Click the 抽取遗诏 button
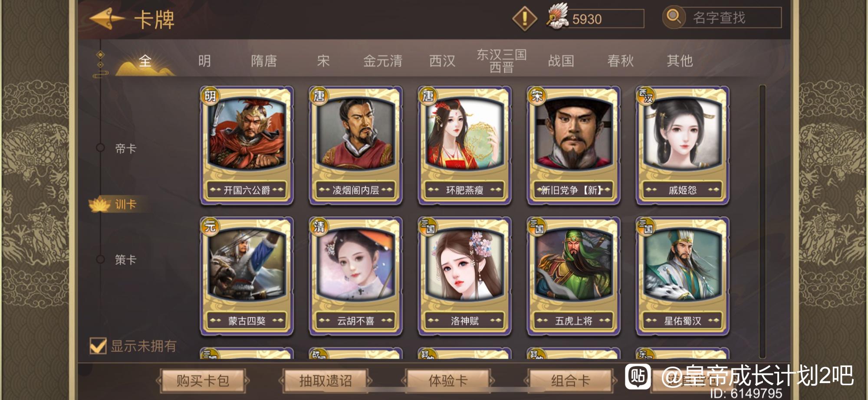Screen dimensions: 868x400 [325, 381]
